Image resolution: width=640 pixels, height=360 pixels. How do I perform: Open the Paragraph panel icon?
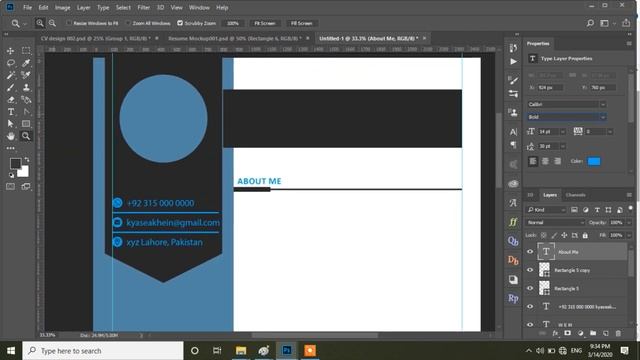point(513,145)
